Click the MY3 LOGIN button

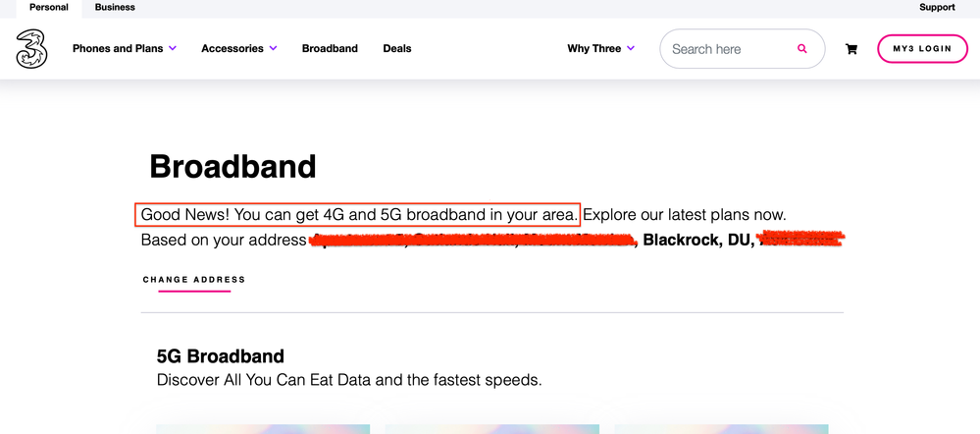click(922, 49)
